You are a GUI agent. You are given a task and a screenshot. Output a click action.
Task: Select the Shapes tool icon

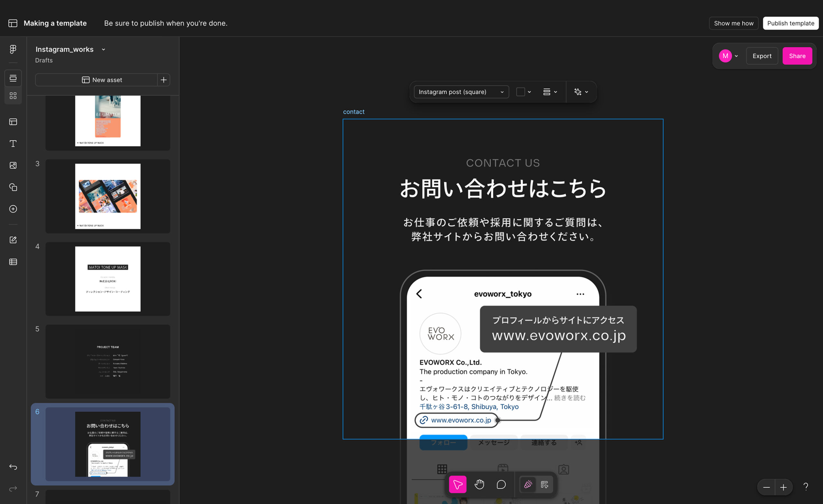click(13, 187)
